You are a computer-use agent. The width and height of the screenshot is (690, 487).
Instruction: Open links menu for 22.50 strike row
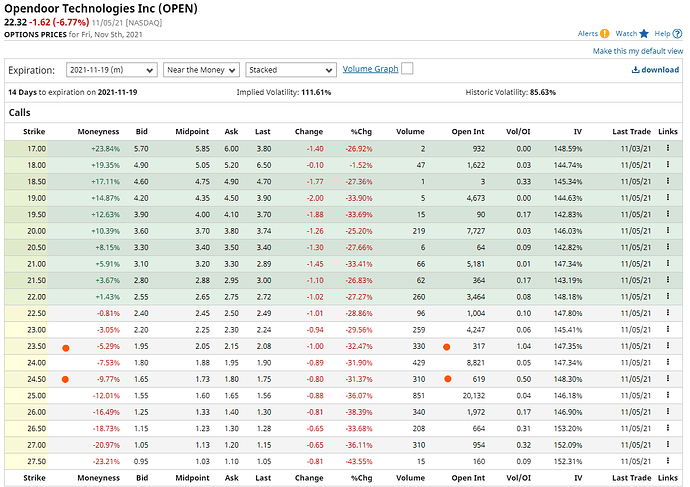[x=668, y=313]
